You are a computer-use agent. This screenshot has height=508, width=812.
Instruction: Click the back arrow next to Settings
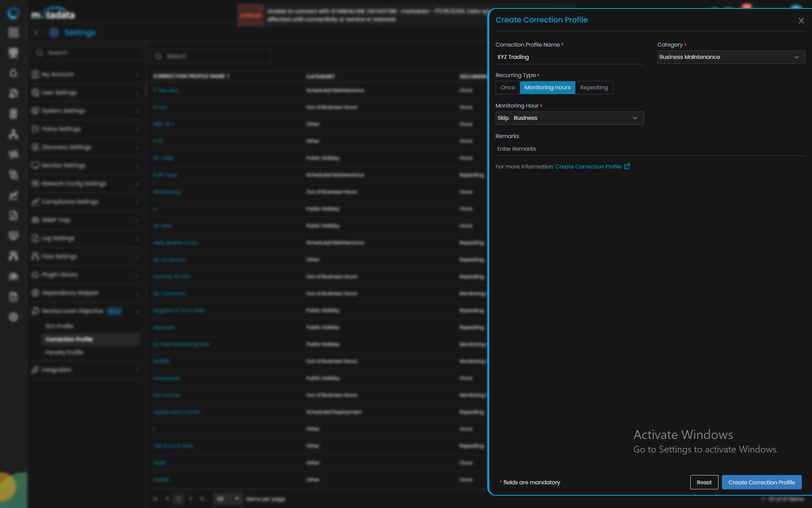(x=36, y=33)
